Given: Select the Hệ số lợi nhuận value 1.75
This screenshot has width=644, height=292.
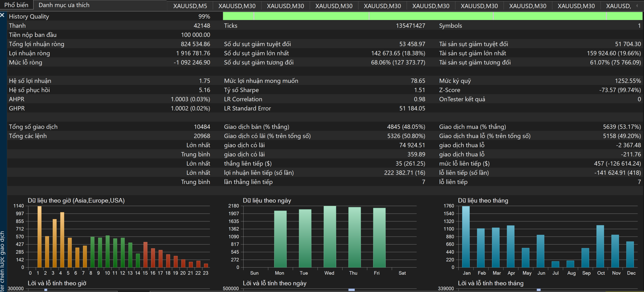Looking at the screenshot, I should pos(204,81).
